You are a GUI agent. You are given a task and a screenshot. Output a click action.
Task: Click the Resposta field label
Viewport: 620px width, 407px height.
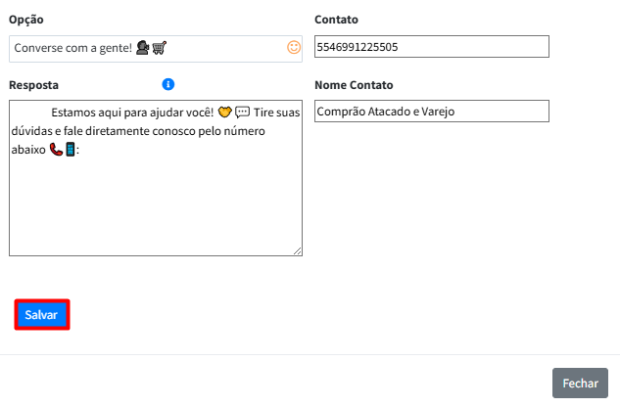point(34,85)
